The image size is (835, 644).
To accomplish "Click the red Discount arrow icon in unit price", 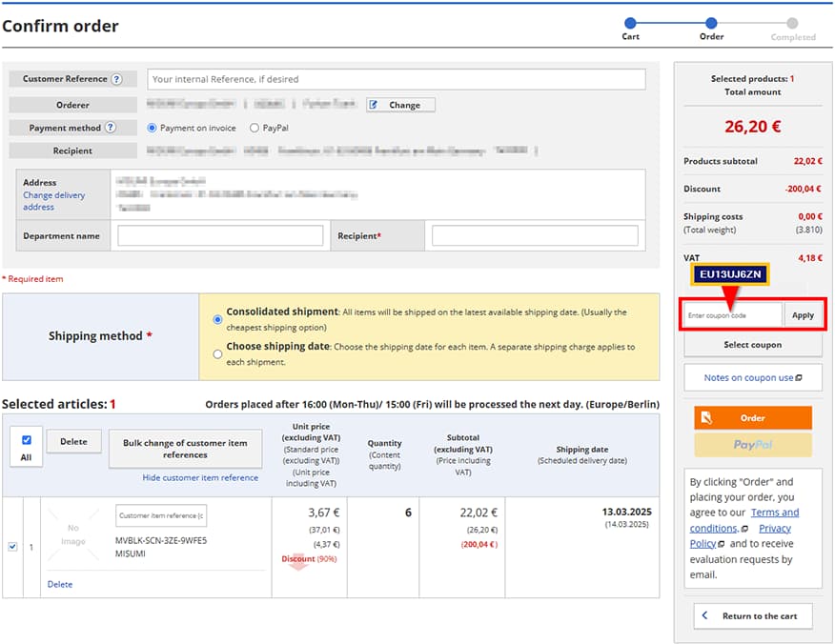I will click(x=298, y=563).
